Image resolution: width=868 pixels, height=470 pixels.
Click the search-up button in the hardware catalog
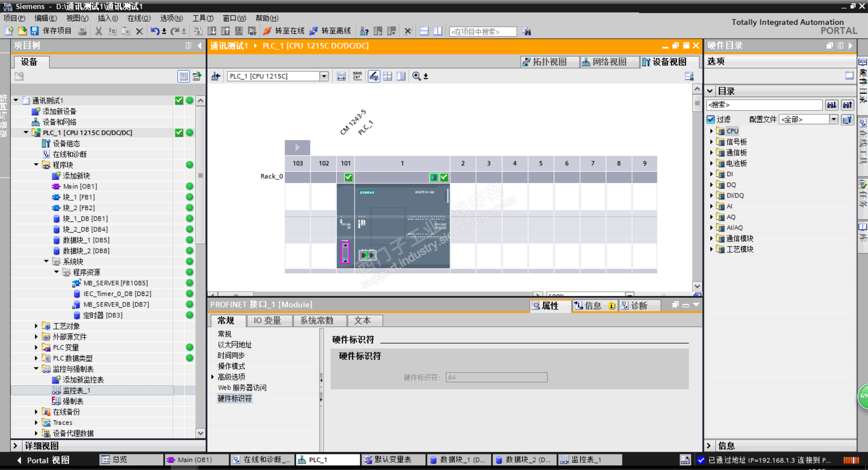[x=847, y=105]
